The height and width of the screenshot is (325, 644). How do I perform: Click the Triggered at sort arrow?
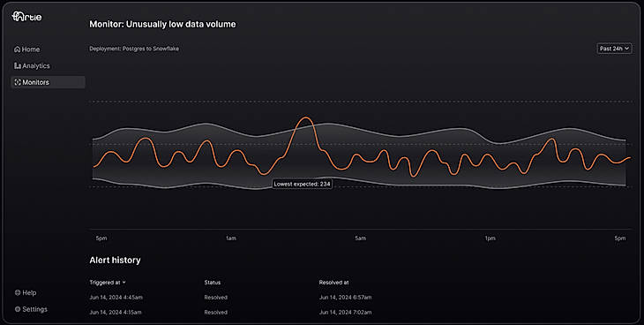pos(124,283)
